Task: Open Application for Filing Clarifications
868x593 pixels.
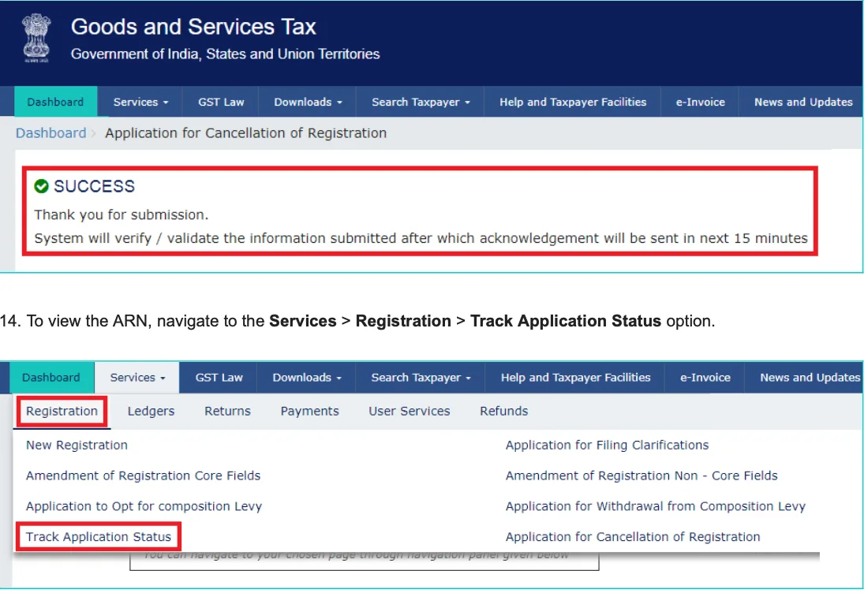Action: (607, 445)
